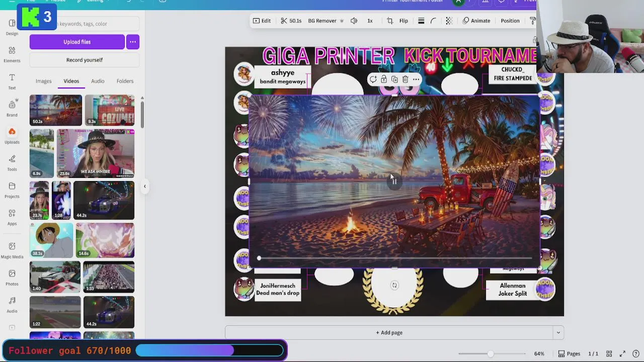Click Animate button

coord(476,21)
